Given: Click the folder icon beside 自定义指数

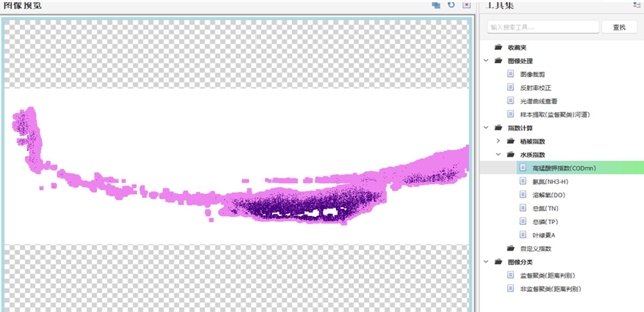Looking at the screenshot, I should [x=511, y=248].
